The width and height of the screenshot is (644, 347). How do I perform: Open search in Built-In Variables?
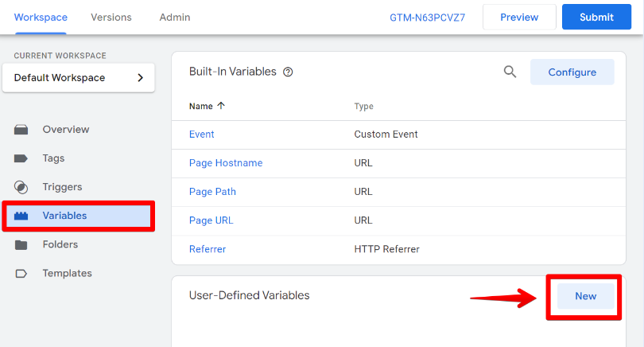pyautogui.click(x=510, y=72)
